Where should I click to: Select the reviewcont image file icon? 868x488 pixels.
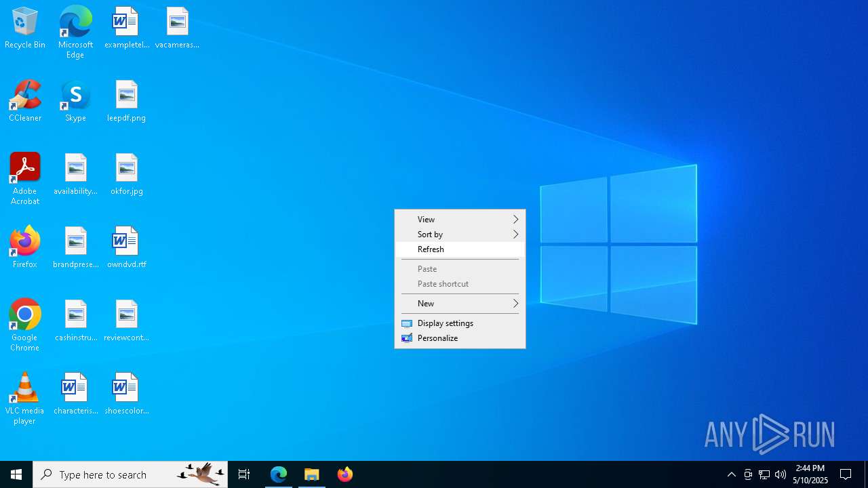coord(126,321)
